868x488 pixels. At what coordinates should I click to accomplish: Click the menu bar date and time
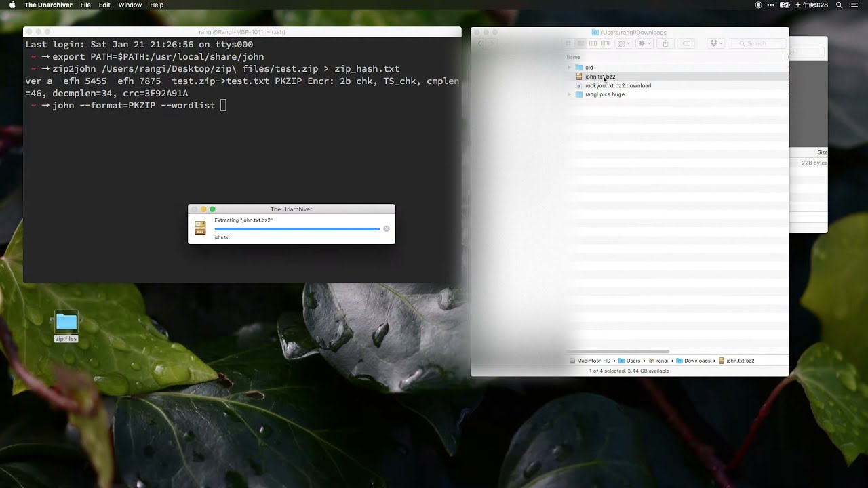(812, 5)
